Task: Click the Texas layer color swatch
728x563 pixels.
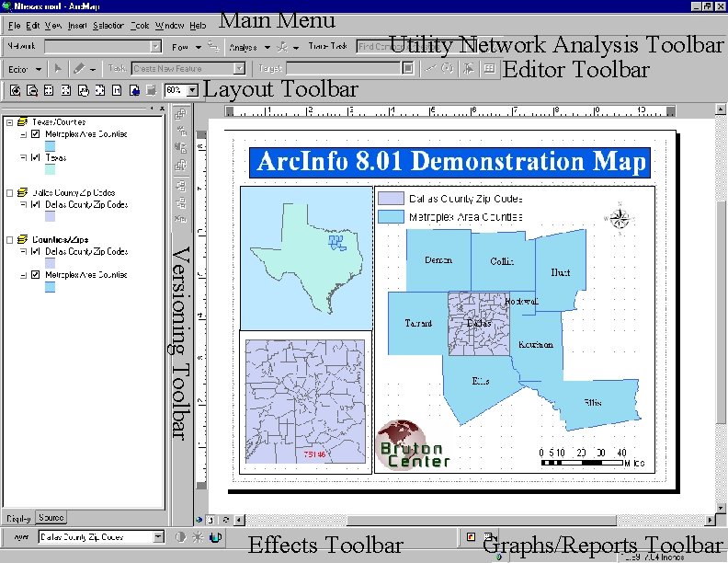Action: pos(51,169)
